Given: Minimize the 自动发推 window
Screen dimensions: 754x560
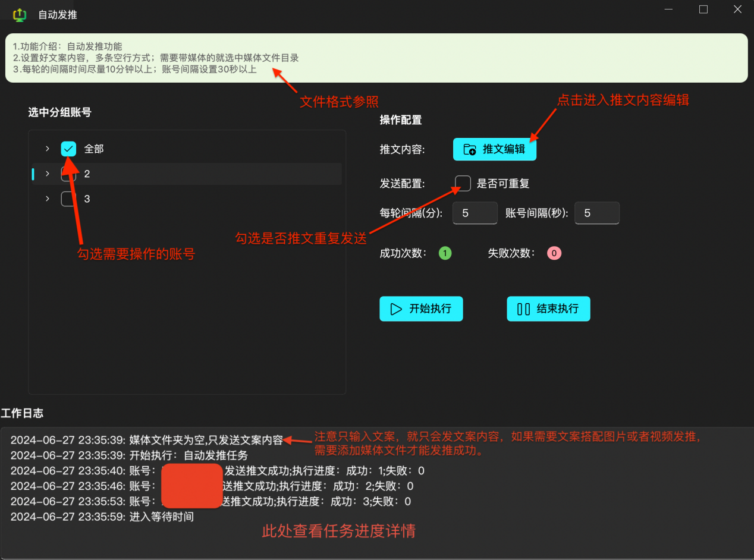Looking at the screenshot, I should click(x=669, y=10).
